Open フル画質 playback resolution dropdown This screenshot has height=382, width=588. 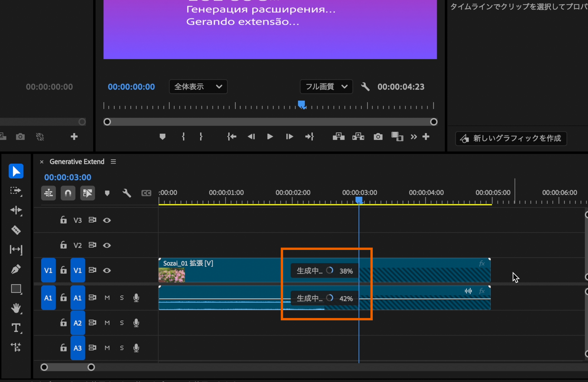(326, 87)
